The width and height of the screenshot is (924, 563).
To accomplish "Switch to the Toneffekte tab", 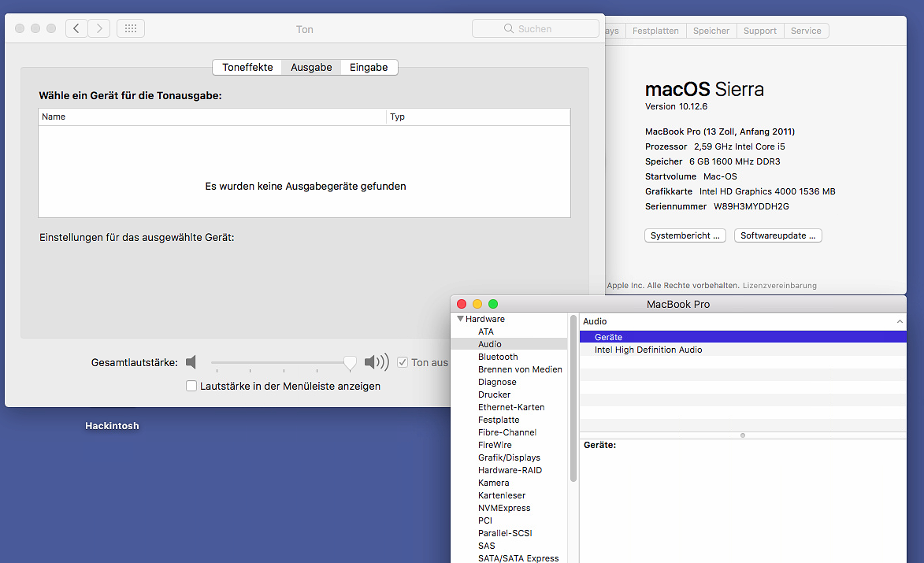I will tap(247, 68).
